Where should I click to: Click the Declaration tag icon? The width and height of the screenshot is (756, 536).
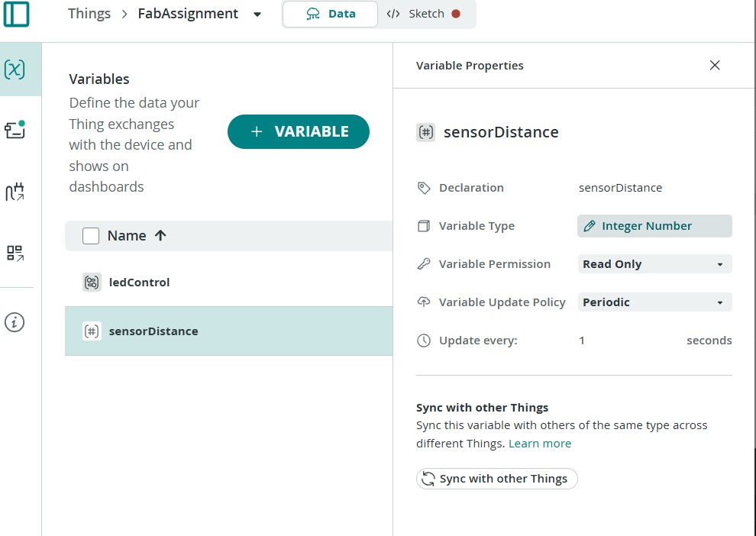[x=424, y=188]
